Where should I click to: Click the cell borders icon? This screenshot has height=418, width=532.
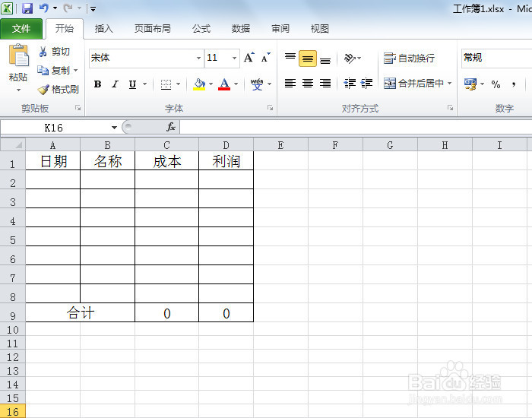tap(166, 84)
